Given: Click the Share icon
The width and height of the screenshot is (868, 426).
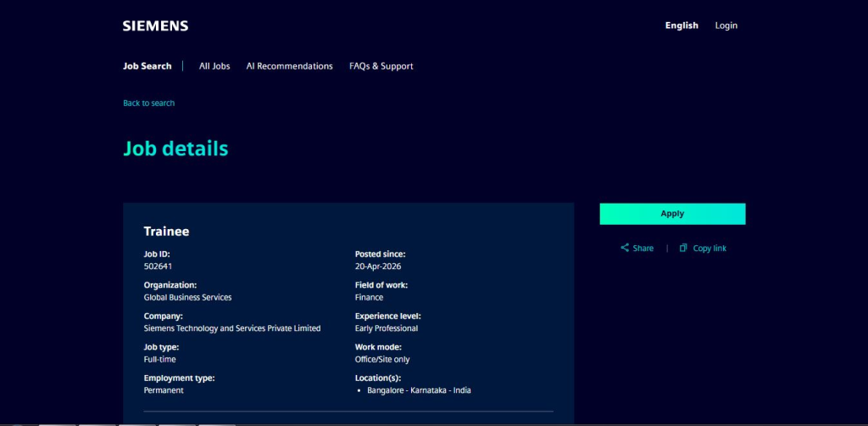Looking at the screenshot, I should click(x=625, y=248).
